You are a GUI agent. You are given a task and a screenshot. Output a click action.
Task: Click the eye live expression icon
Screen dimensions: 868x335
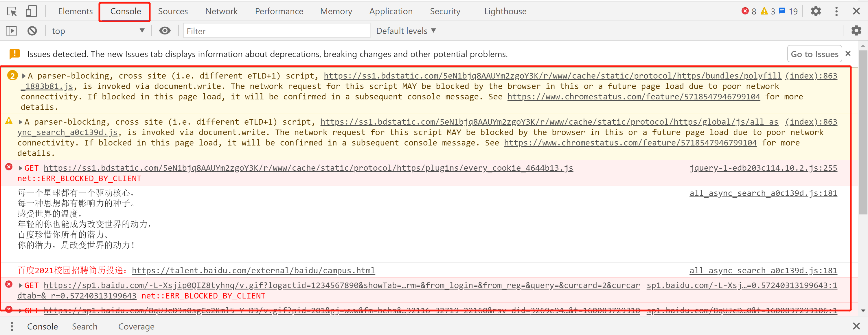(x=165, y=31)
